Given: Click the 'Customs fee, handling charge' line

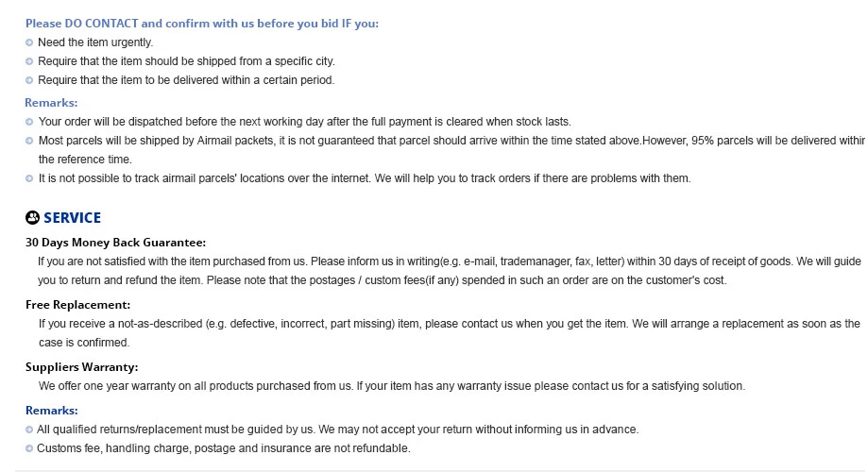Looking at the screenshot, I should (x=224, y=448).
